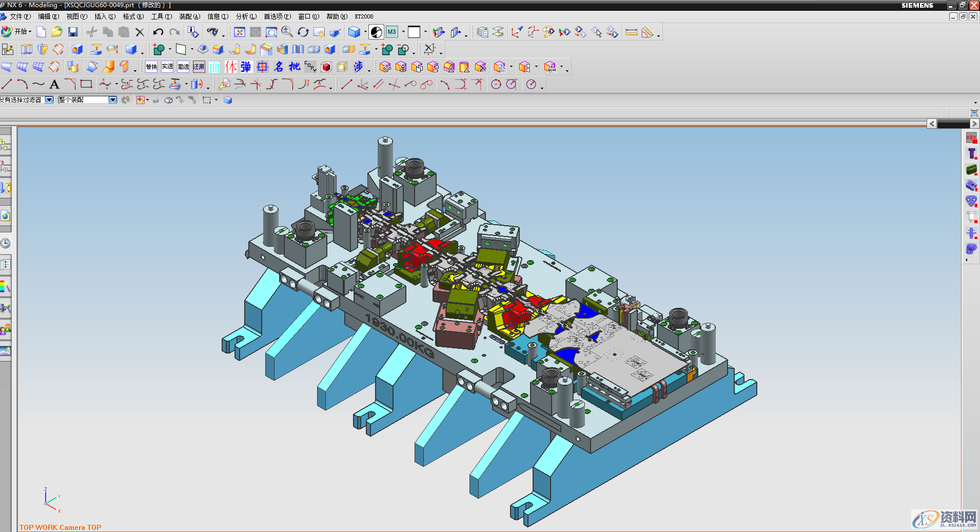The width and height of the screenshot is (980, 532).
Task: Click the 还原 button
Action: point(199,67)
